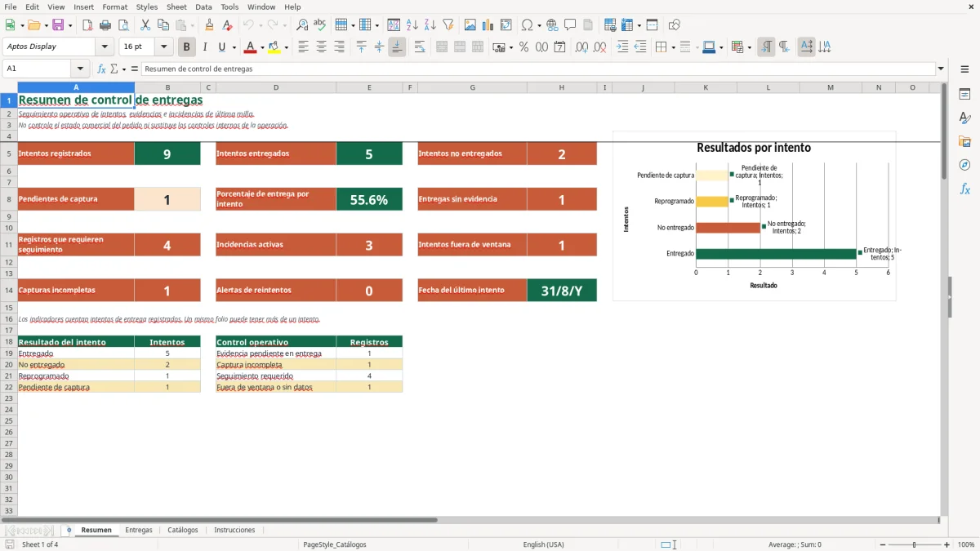Toggle Wrap Text
Image resolution: width=980 pixels, height=551 pixels.
[x=420, y=47]
